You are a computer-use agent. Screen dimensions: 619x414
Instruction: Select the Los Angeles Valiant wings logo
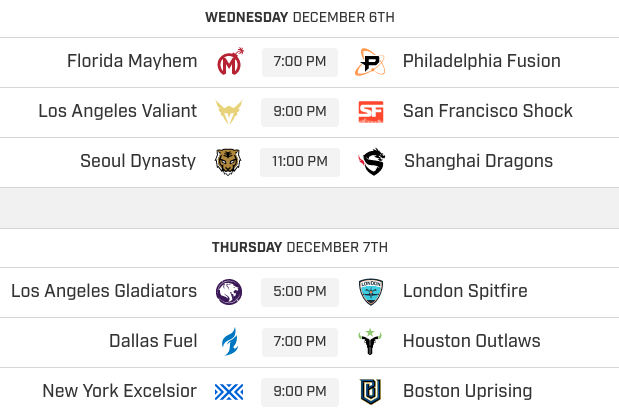pos(229,112)
